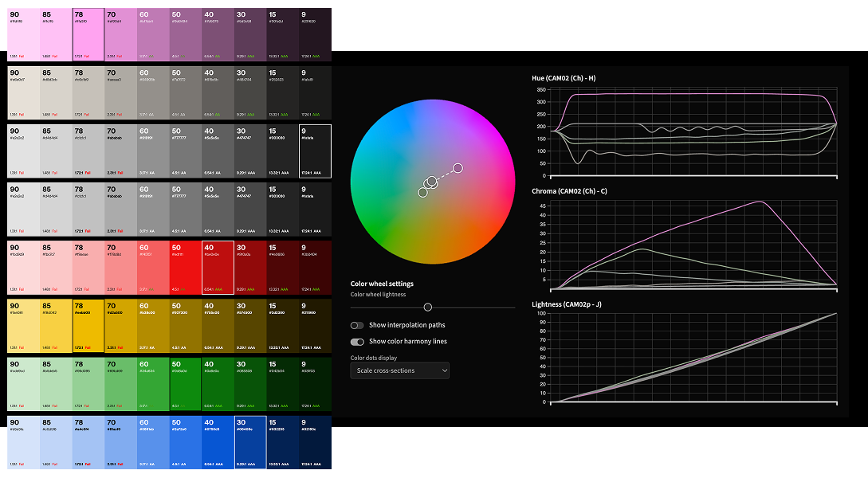868x478 pixels.
Task: Select the yellow 78 swatch
Action: [x=88, y=326]
